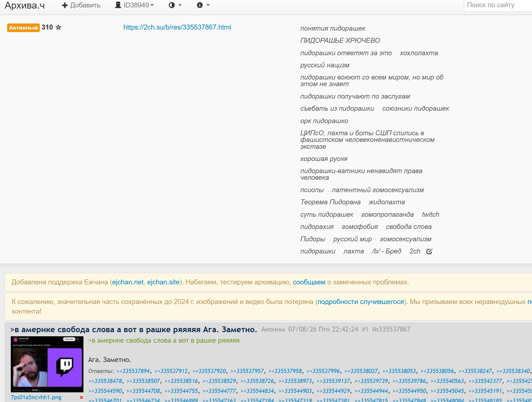The image size is (532, 402).
Task: Select the русский мир tag
Action: (353, 239)
